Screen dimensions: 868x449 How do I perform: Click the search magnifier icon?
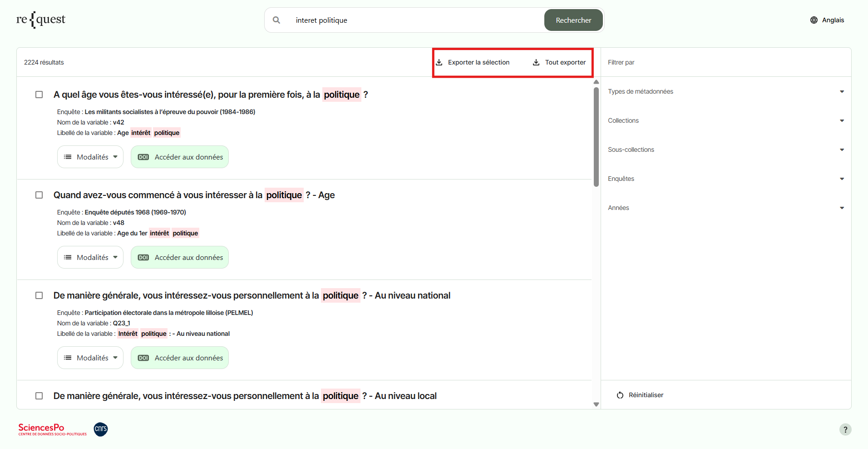pyautogui.click(x=276, y=20)
